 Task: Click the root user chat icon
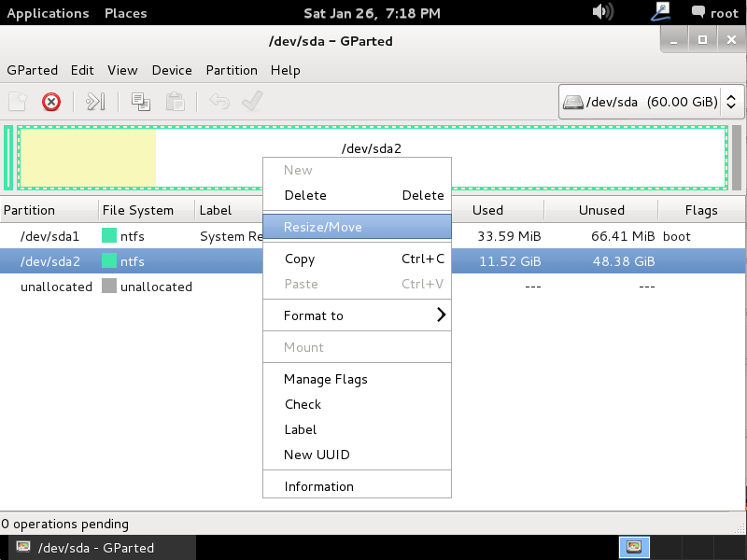pos(698,11)
